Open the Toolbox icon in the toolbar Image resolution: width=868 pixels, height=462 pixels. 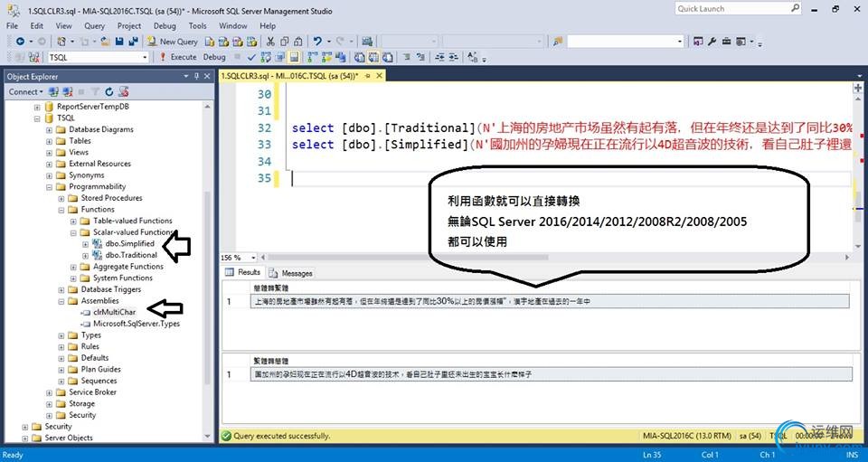[726, 42]
